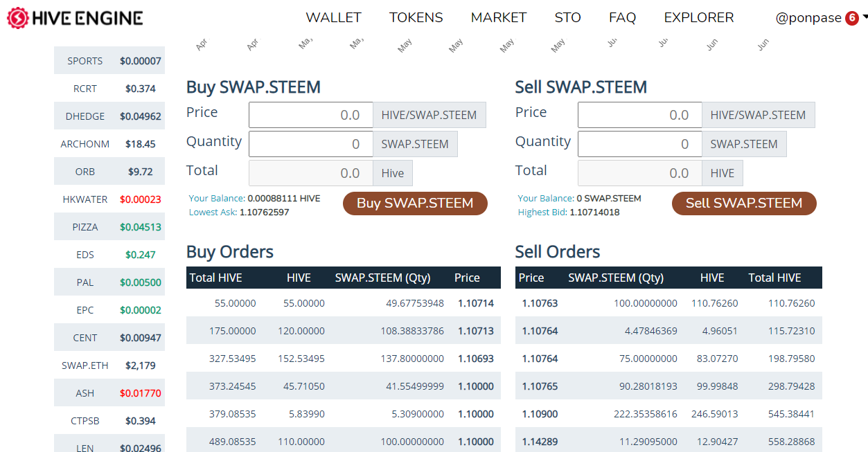Focus the Buy Quantity input field
This screenshot has width=868, height=452.
[x=311, y=144]
